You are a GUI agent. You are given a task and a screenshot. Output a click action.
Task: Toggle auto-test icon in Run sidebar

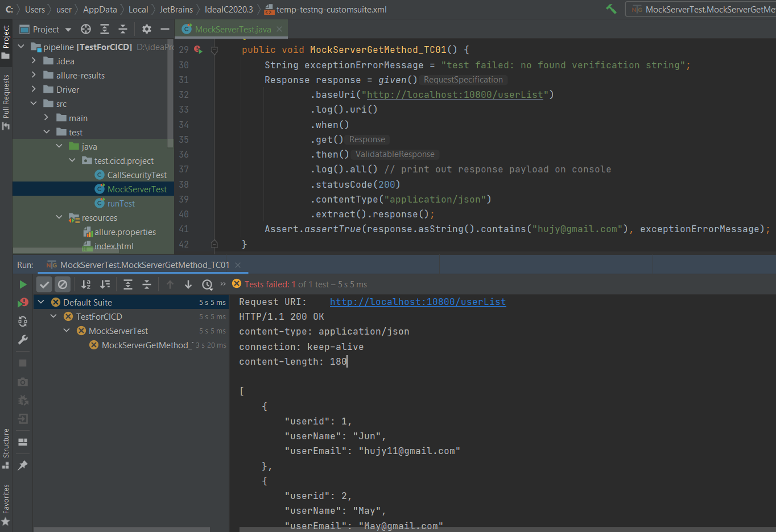(23, 321)
